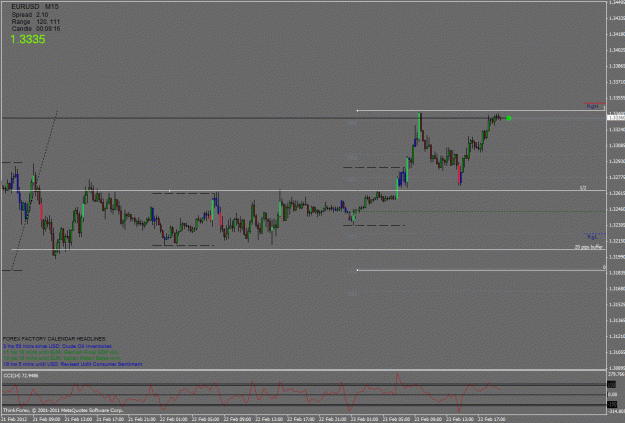Click the 23 Feb 17:00 time axis label
This screenshot has width=625, height=423.
coord(491,419)
